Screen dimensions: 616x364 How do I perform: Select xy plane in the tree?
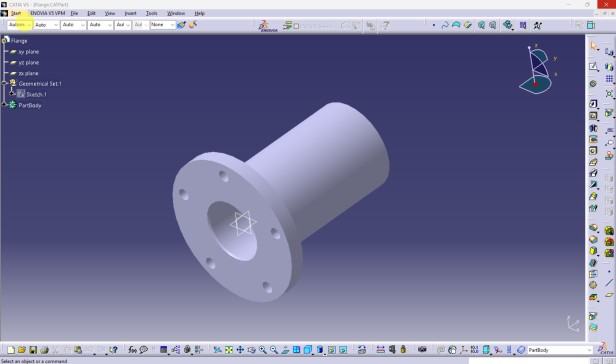[28, 52]
